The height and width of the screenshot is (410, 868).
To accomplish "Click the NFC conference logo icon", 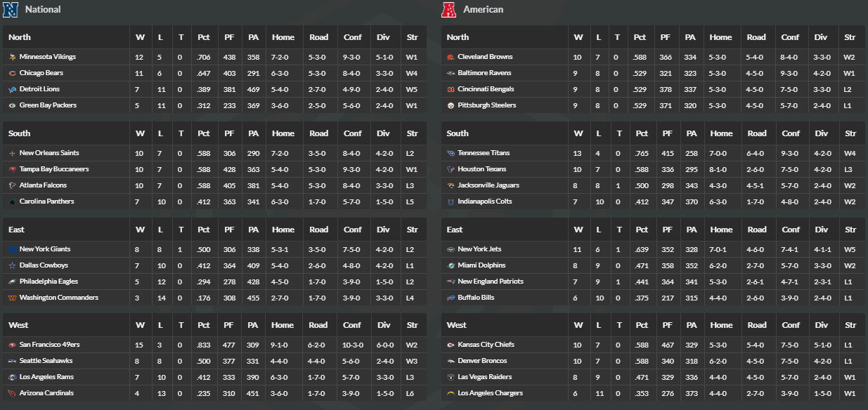I will point(11,9).
